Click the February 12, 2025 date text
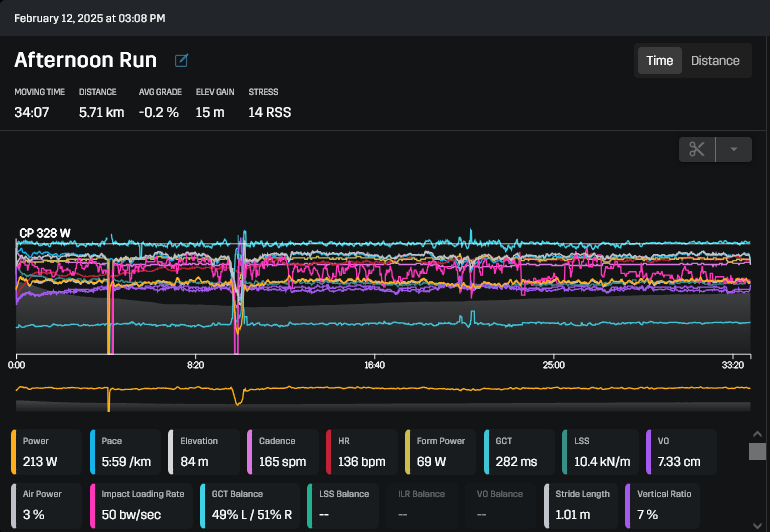 point(90,18)
